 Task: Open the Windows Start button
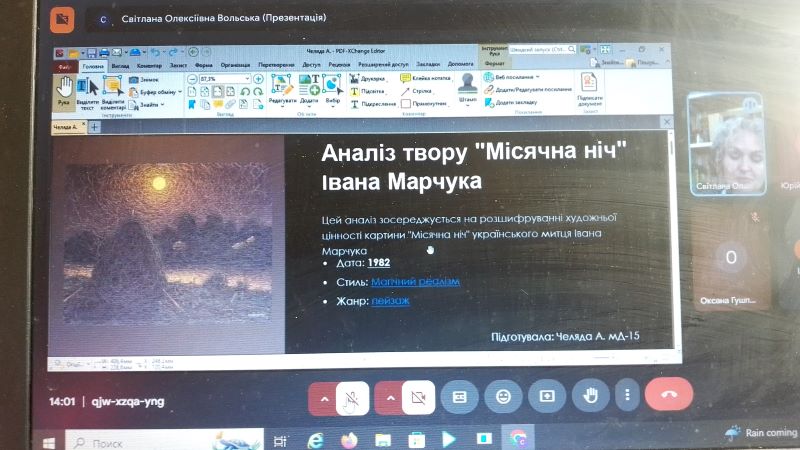[48, 442]
